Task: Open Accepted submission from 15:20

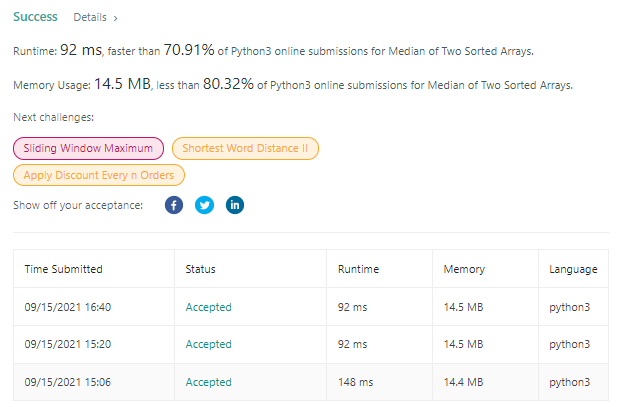Action: click(209, 344)
